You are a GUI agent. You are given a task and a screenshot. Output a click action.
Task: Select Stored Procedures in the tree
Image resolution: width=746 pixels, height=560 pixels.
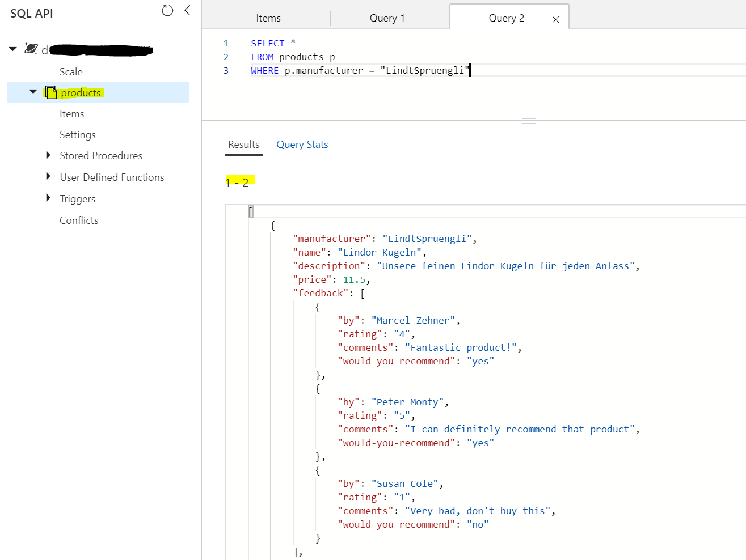click(x=101, y=156)
